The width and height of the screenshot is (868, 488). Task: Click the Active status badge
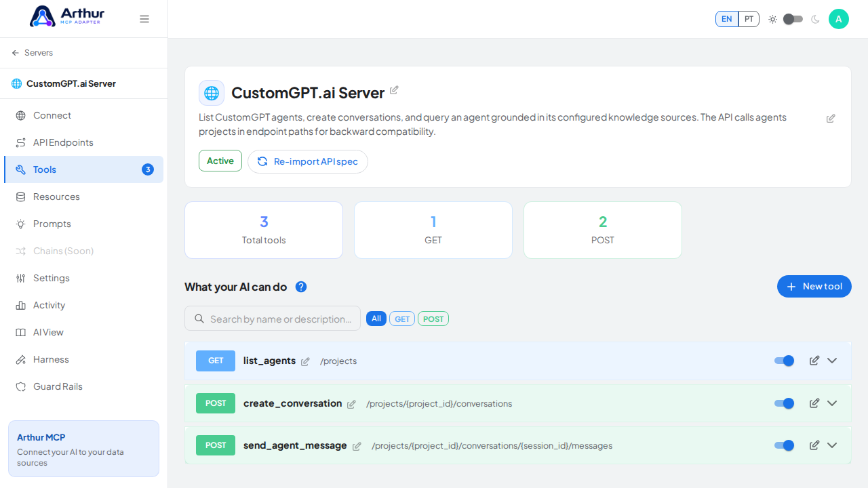pyautogui.click(x=220, y=161)
